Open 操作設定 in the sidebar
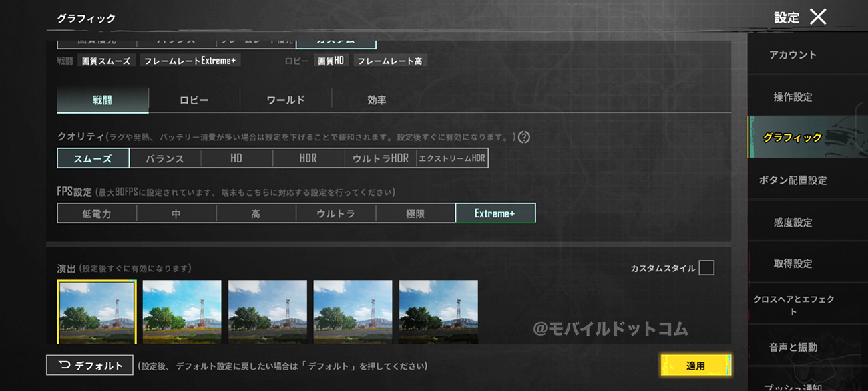This screenshot has width=868, height=391. (x=793, y=97)
